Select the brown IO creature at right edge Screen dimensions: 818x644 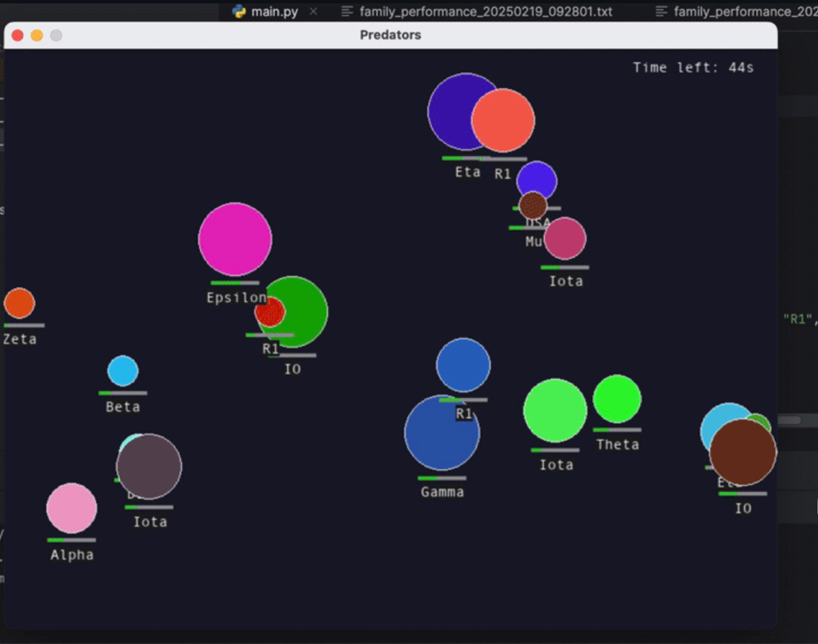(x=742, y=453)
